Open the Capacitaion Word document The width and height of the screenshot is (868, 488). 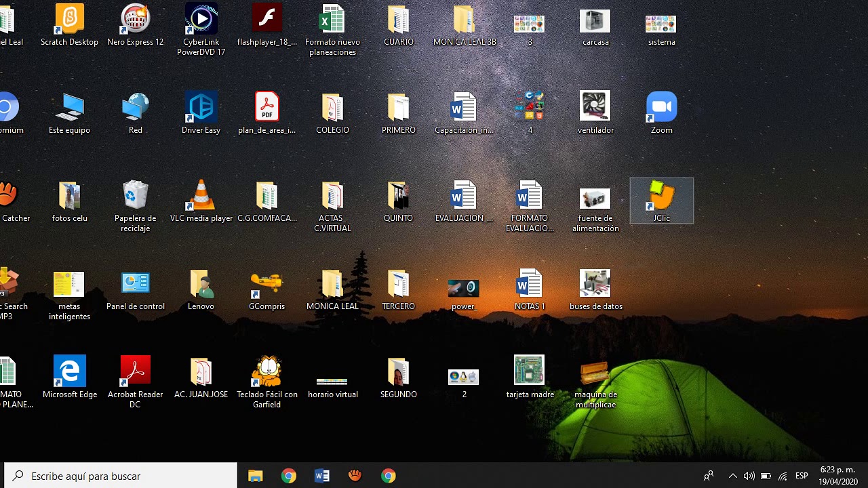(465, 114)
